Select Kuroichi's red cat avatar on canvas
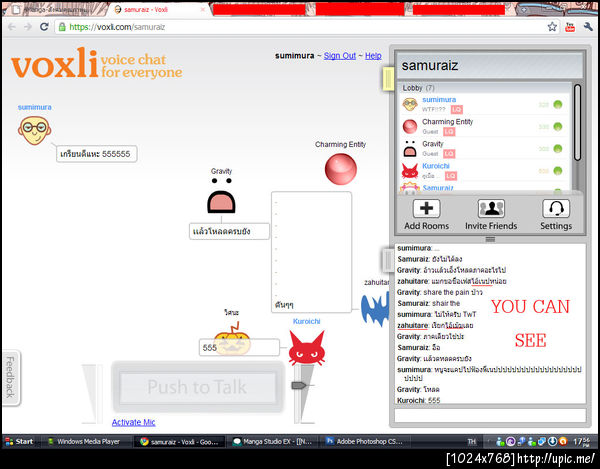 (x=307, y=348)
